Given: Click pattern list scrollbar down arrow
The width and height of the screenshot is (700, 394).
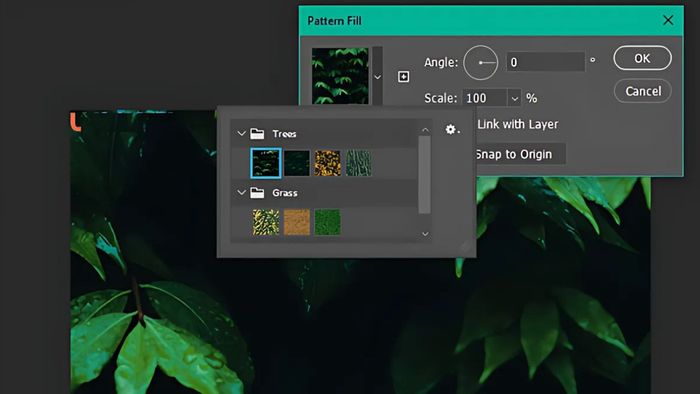Looking at the screenshot, I should tap(425, 234).
